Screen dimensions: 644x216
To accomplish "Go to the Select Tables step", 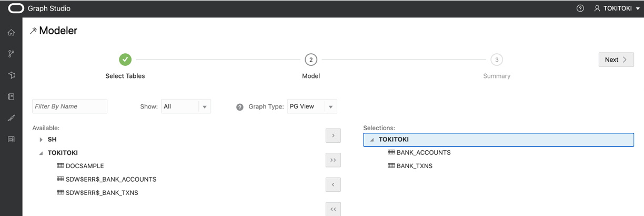I will [x=125, y=60].
